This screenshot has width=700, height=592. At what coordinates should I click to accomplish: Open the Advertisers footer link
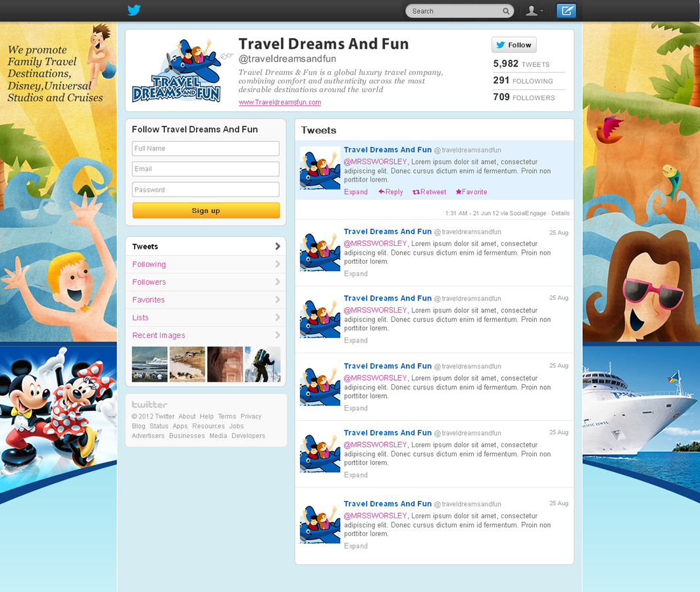pos(148,435)
